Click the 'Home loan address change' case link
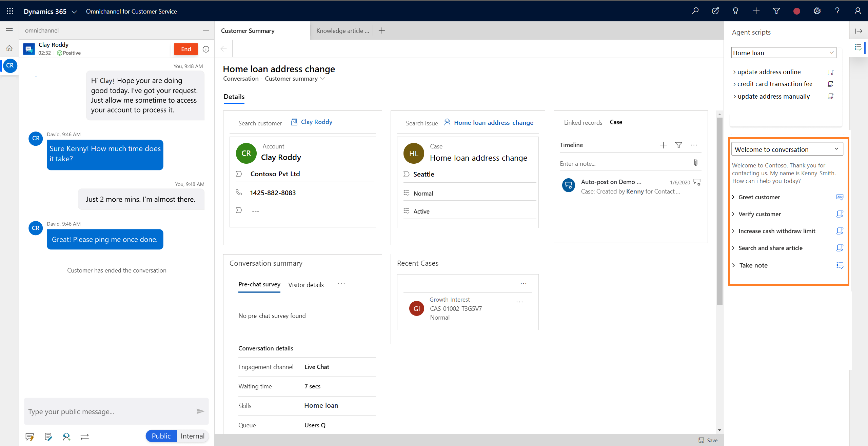This screenshot has width=868, height=446. (493, 122)
